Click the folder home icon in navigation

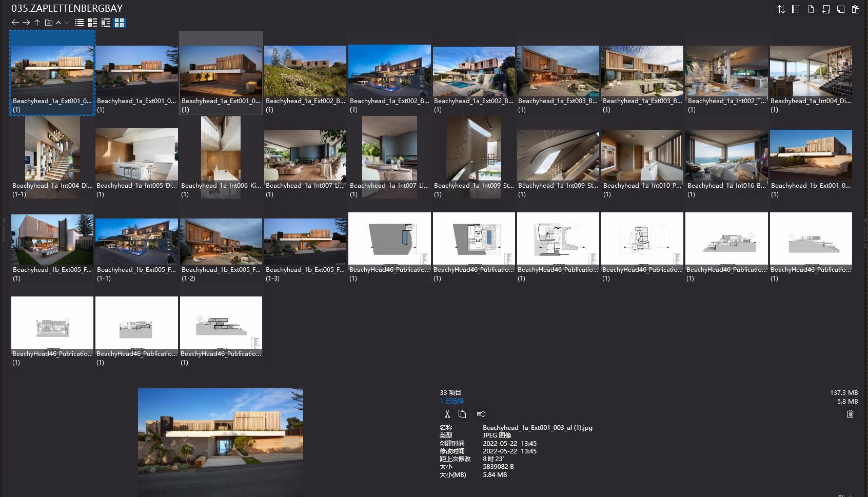pyautogui.click(x=48, y=23)
